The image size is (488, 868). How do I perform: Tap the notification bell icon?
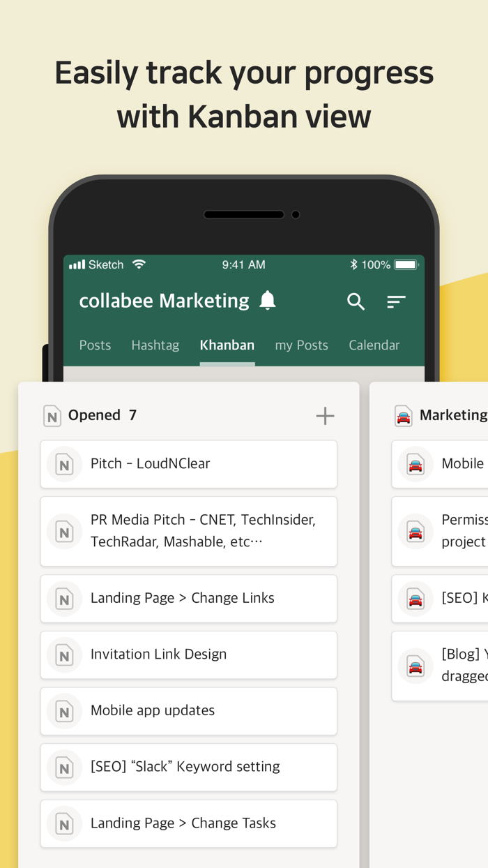(268, 301)
